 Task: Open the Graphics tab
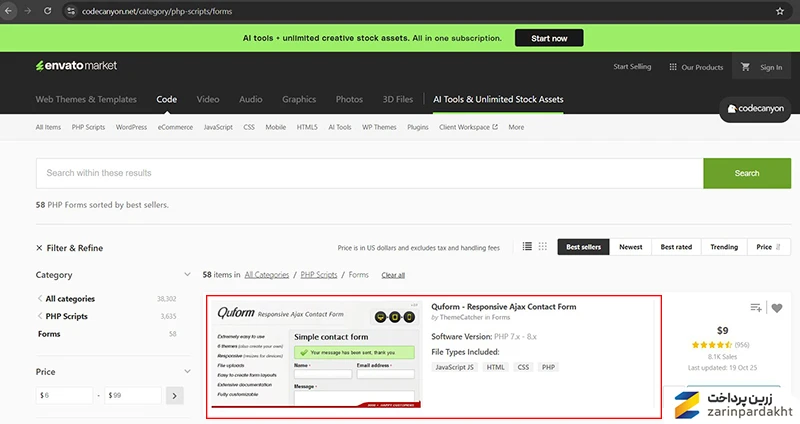[299, 99]
